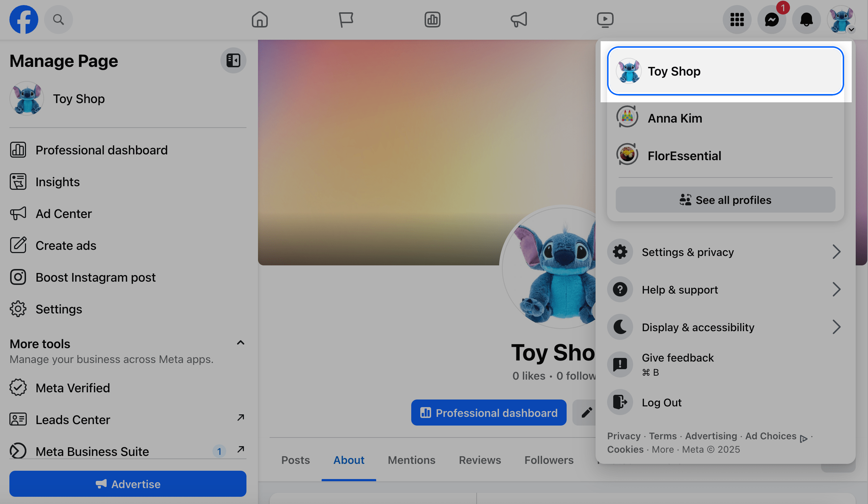Collapse the More tools section

(241, 343)
